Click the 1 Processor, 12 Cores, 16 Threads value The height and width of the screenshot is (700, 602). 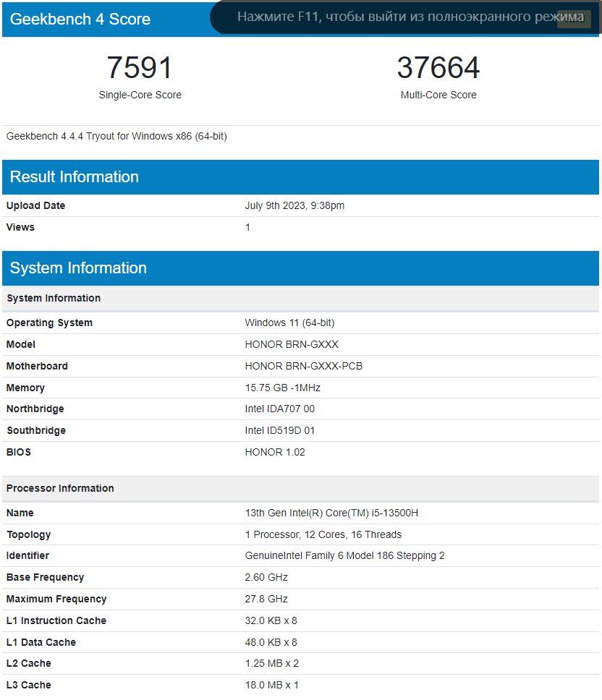point(323,534)
